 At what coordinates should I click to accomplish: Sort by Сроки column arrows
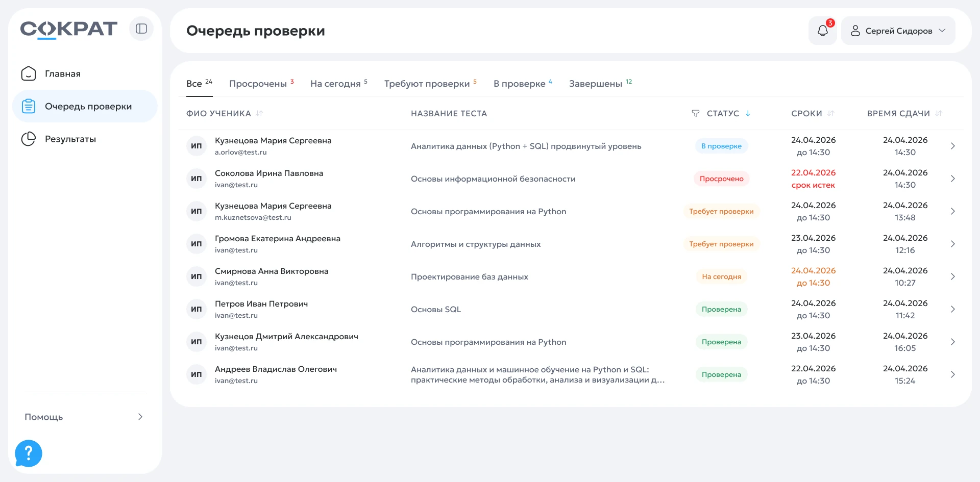click(x=830, y=113)
